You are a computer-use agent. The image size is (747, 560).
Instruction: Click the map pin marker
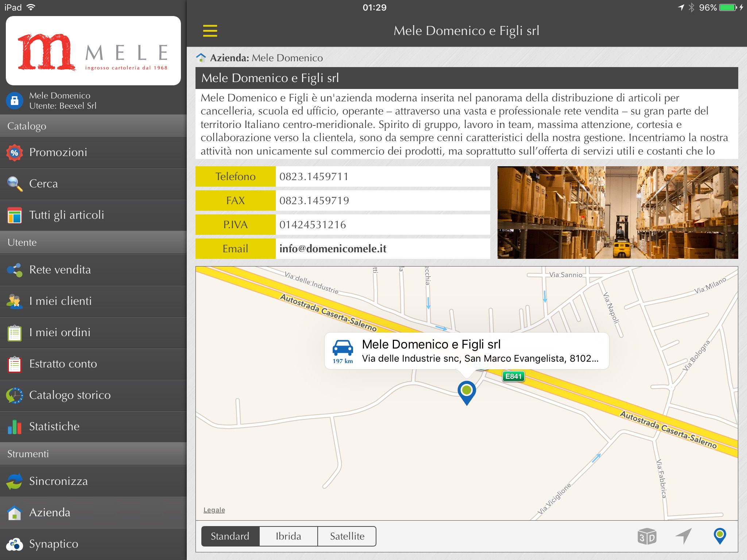(467, 393)
